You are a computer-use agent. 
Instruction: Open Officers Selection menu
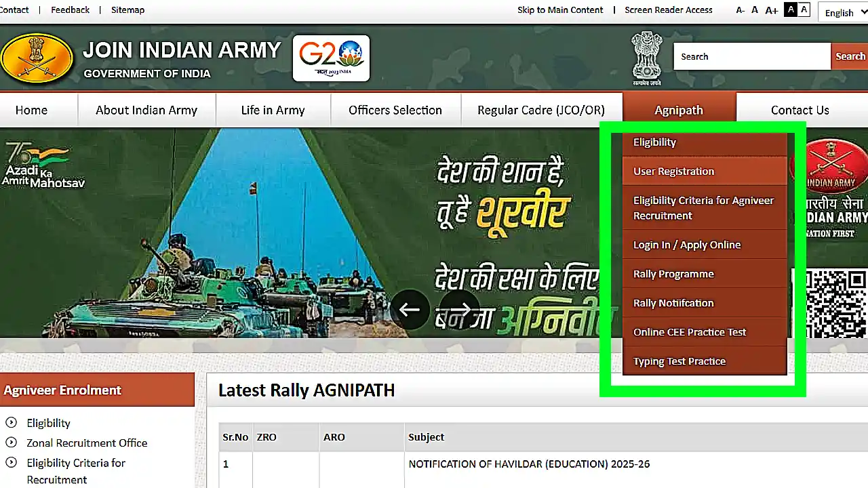395,110
